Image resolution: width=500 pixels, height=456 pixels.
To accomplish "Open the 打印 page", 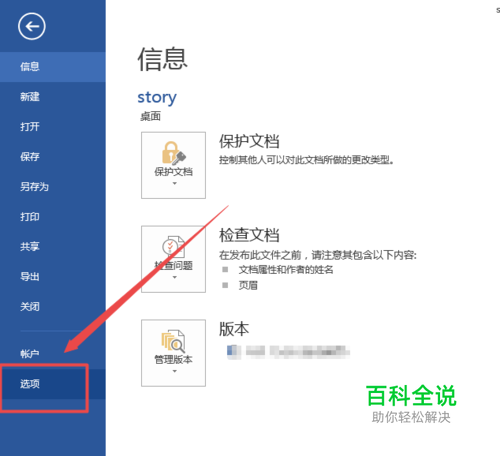I will [53, 217].
